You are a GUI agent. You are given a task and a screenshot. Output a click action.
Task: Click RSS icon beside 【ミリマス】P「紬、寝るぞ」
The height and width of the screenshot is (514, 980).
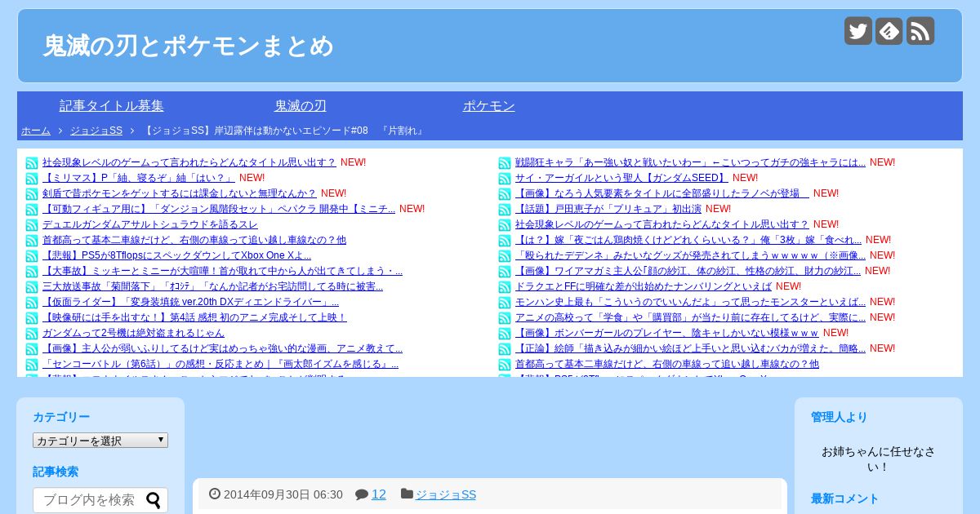[32, 179]
